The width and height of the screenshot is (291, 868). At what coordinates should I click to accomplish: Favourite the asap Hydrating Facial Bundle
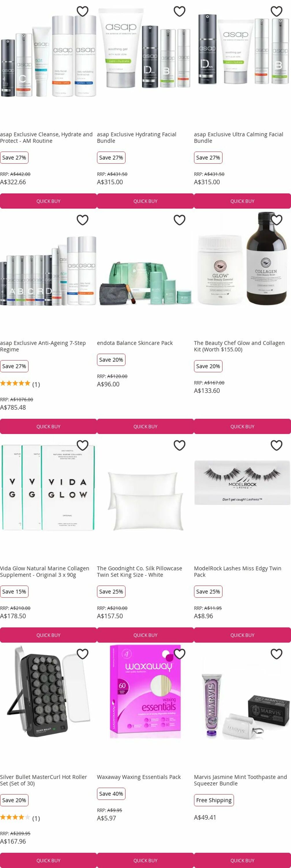point(179,12)
